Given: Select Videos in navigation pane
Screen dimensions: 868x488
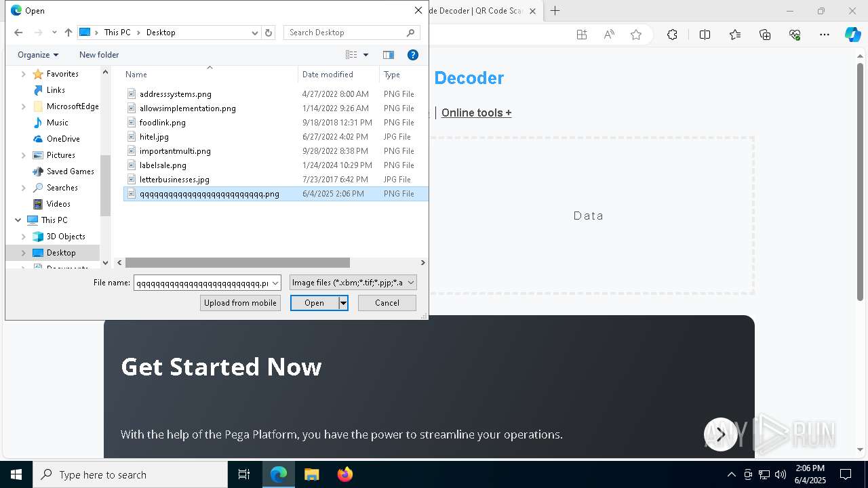Looking at the screenshot, I should 58,204.
